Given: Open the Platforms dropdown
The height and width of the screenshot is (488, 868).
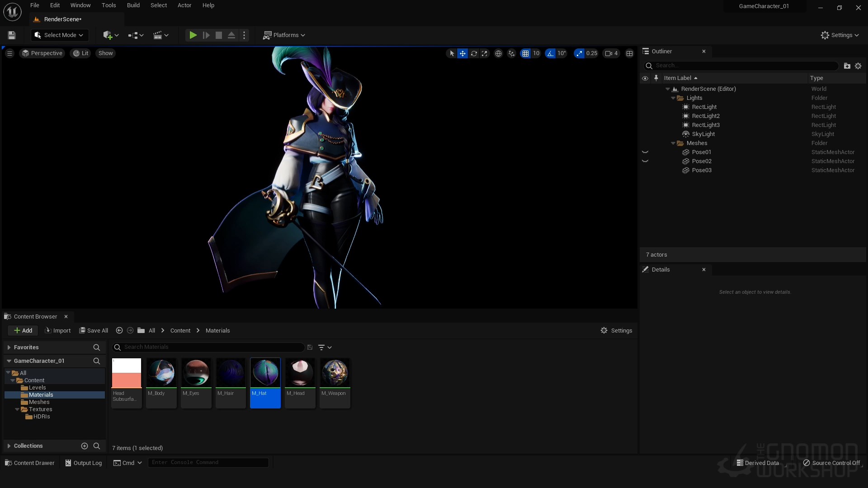Looking at the screenshot, I should coord(284,35).
